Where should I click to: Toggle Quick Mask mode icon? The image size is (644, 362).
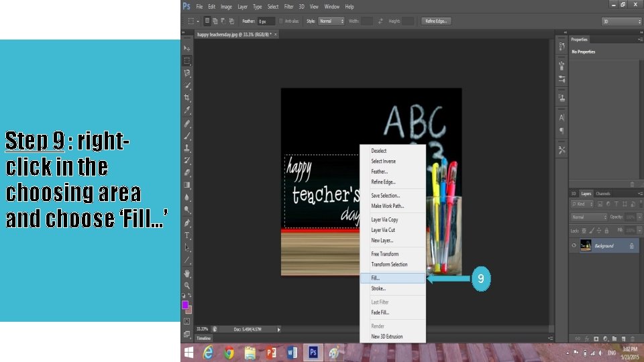click(187, 321)
